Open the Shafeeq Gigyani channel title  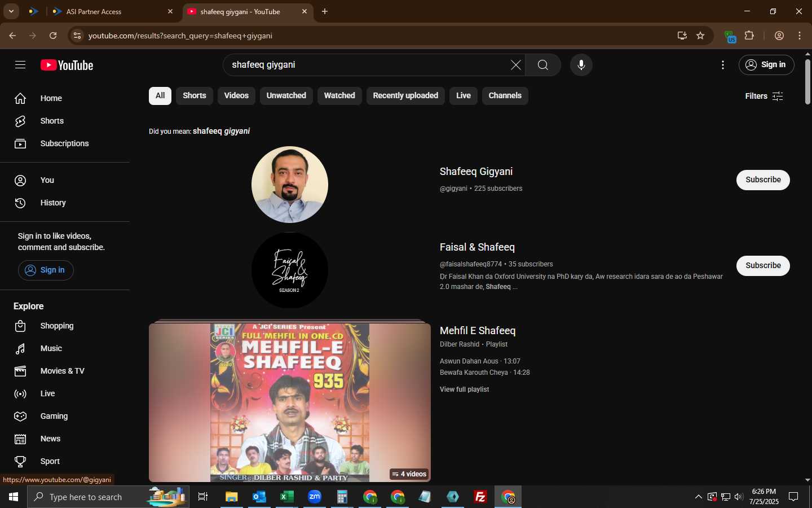point(476,172)
